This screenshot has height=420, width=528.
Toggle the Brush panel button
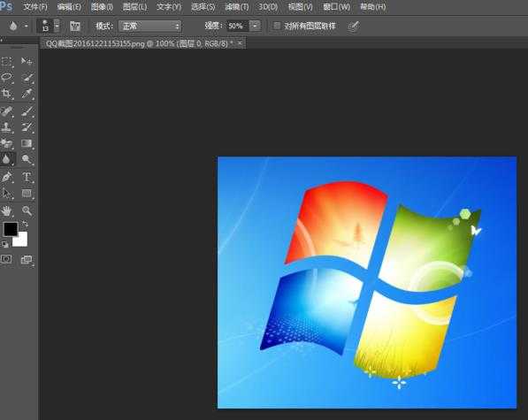[x=75, y=27]
